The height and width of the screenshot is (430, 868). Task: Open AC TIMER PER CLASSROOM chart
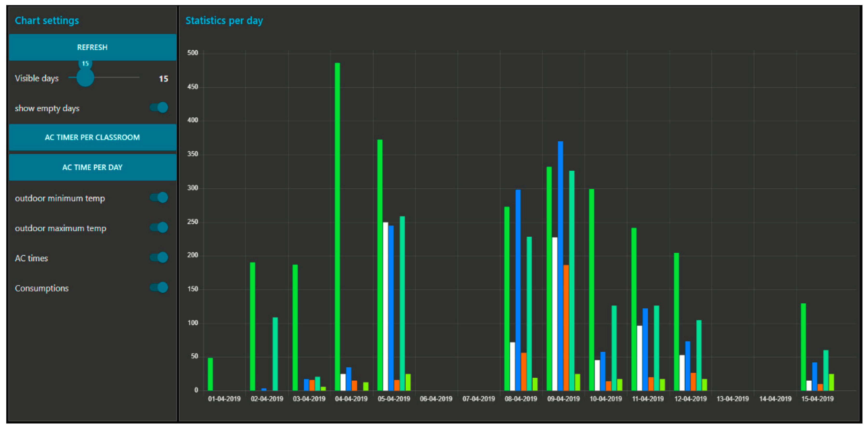coord(92,137)
